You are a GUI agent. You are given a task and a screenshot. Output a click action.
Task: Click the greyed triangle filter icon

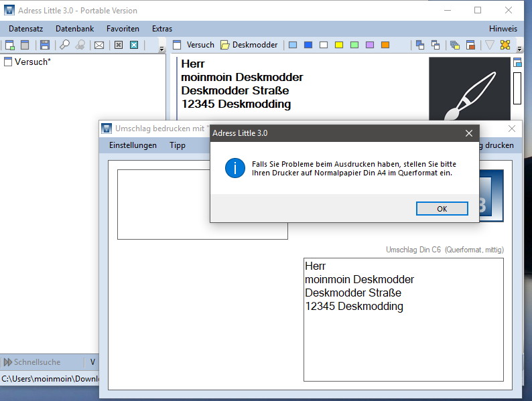tap(489, 45)
